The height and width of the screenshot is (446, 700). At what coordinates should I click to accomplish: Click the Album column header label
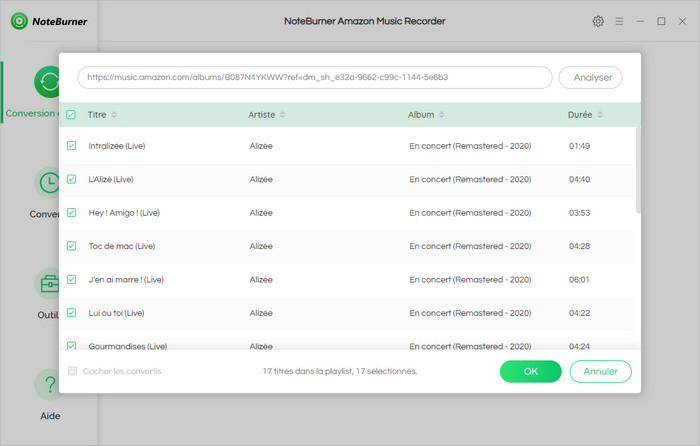(x=421, y=115)
